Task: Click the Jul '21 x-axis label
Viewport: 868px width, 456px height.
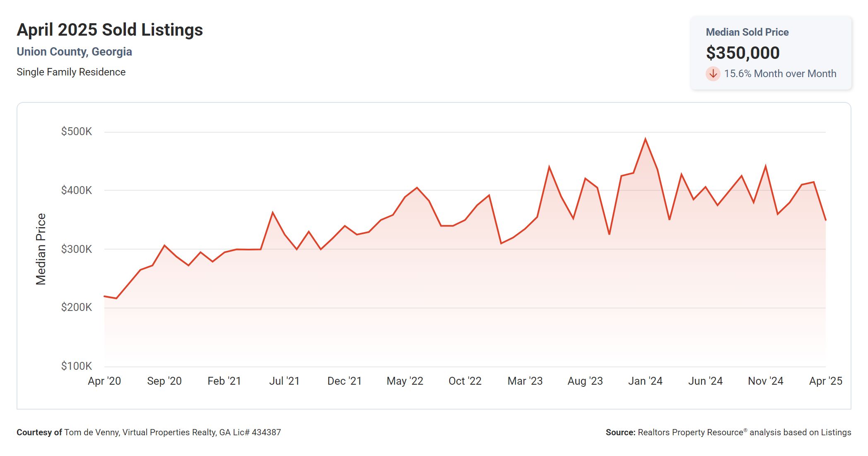Action: click(x=284, y=381)
